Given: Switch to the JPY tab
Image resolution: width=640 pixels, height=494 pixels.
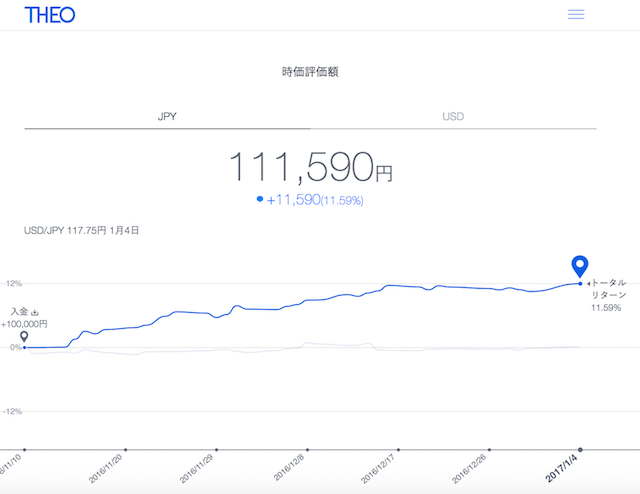Looking at the screenshot, I should click(167, 116).
